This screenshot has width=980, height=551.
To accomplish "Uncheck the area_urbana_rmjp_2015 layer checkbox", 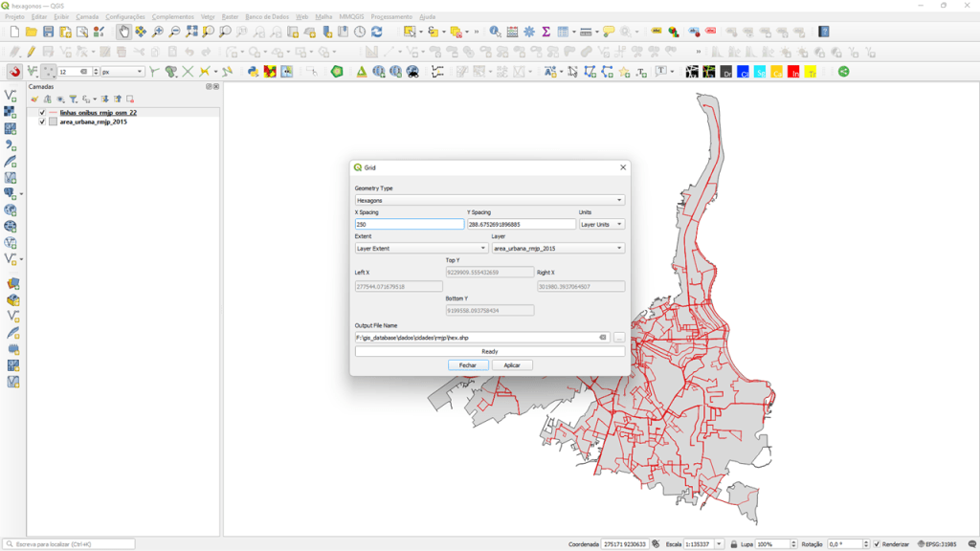I will click(42, 122).
